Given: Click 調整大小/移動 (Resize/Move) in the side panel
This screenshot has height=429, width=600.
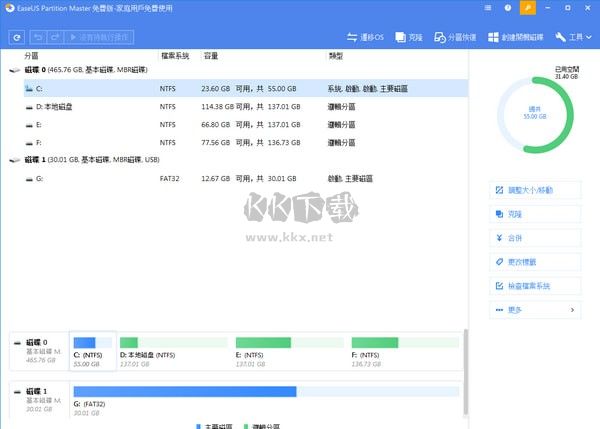Looking at the screenshot, I should 535,190.
